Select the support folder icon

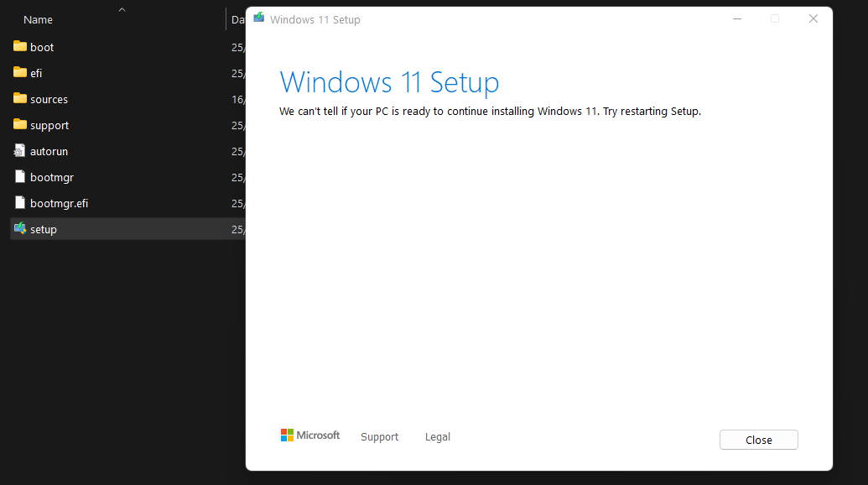20,124
